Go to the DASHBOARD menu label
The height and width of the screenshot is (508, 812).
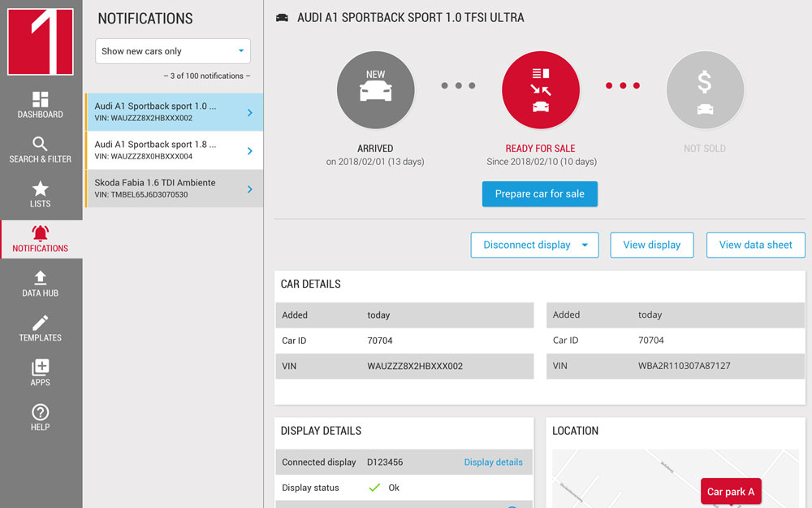[41, 115]
